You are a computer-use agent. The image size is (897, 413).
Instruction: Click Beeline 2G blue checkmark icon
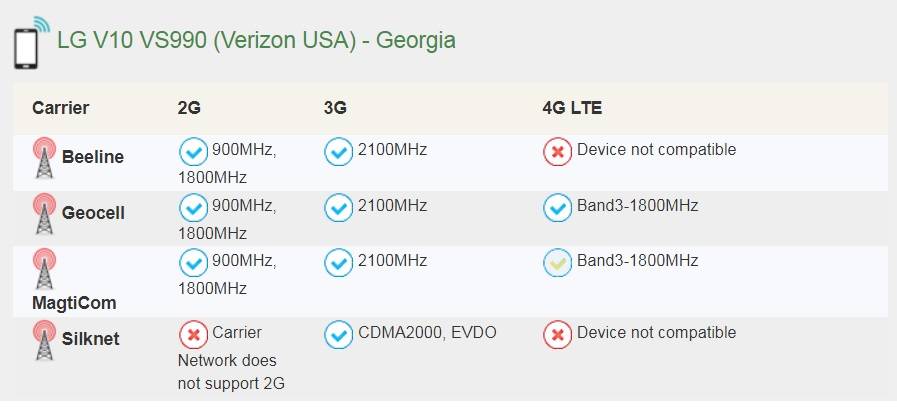(x=192, y=152)
